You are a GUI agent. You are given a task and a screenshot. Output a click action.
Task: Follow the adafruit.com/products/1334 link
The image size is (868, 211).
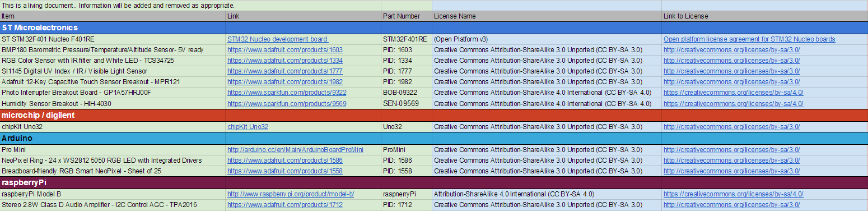click(285, 61)
